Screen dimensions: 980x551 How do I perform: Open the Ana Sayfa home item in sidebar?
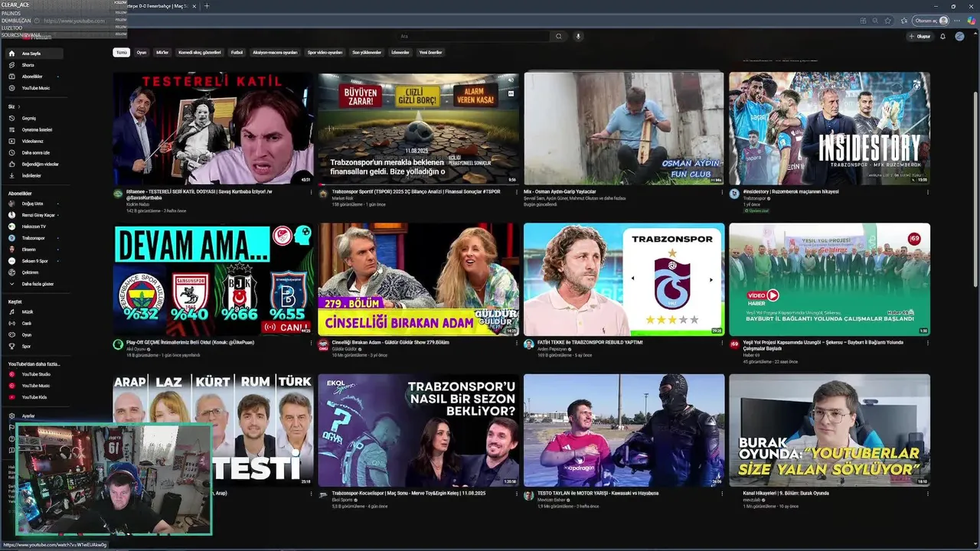pyautogui.click(x=33, y=54)
